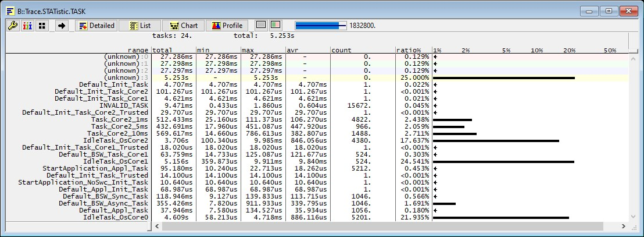Viewport: 644px width, 237px height.
Task: Click the statistics configuration icon with red markers
Action: coord(27,26)
